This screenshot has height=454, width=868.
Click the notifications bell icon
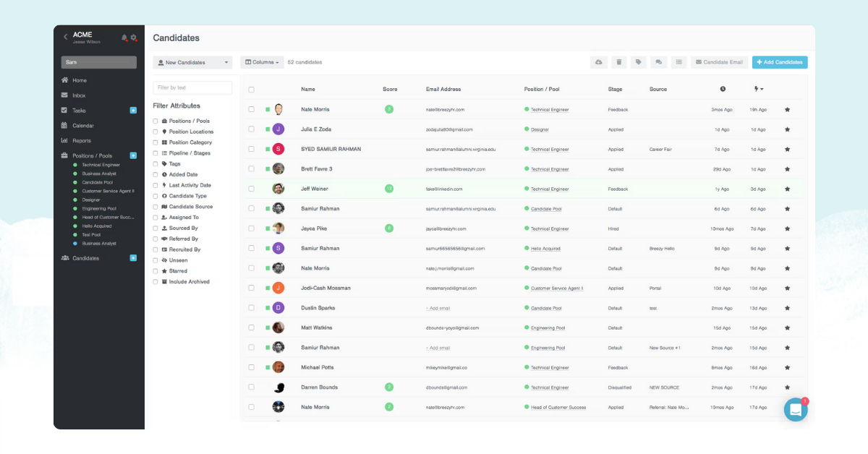[x=124, y=38]
